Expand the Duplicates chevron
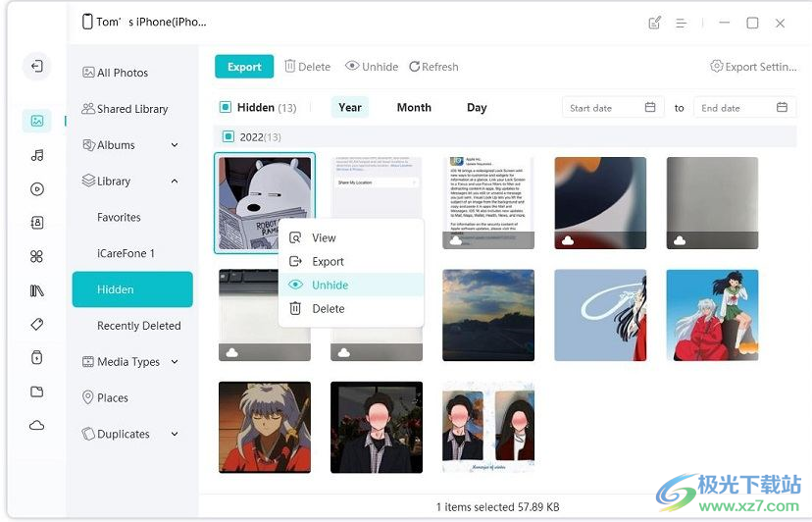 [x=175, y=434]
